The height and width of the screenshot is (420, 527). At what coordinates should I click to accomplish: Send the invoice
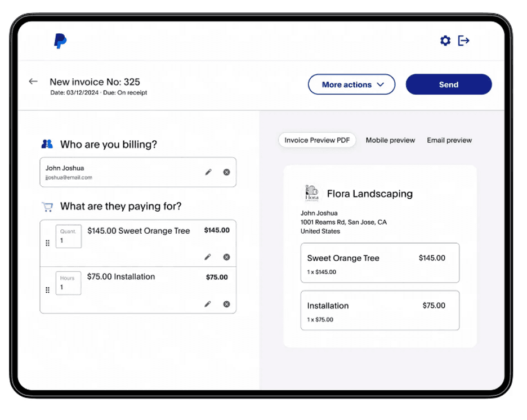(448, 84)
